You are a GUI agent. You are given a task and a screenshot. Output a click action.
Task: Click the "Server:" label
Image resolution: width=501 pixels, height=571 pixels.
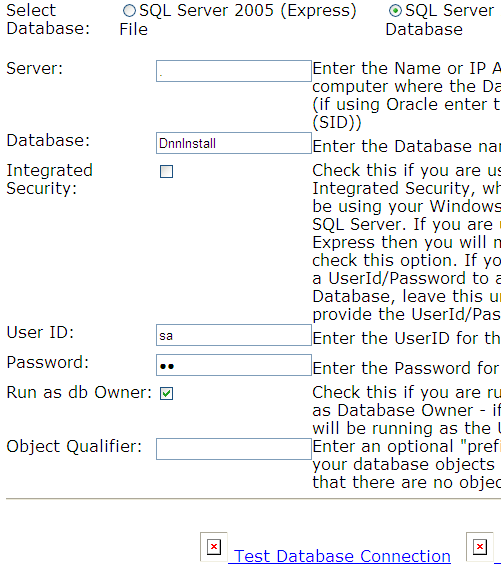(x=35, y=68)
